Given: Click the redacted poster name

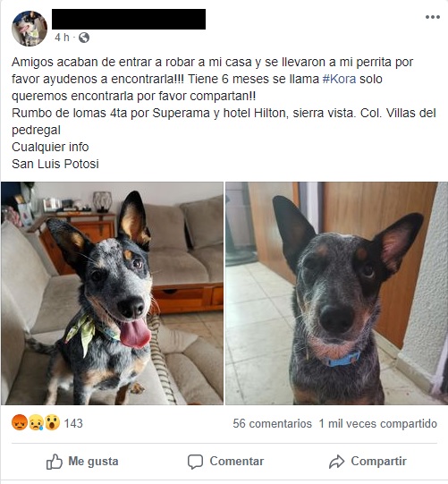Looking at the screenshot, I should [x=129, y=19].
